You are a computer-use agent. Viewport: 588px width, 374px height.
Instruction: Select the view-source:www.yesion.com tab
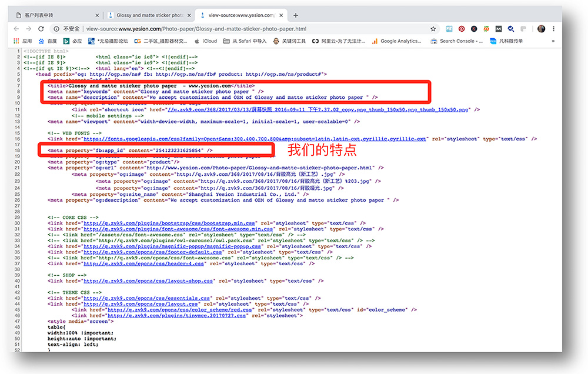click(241, 15)
